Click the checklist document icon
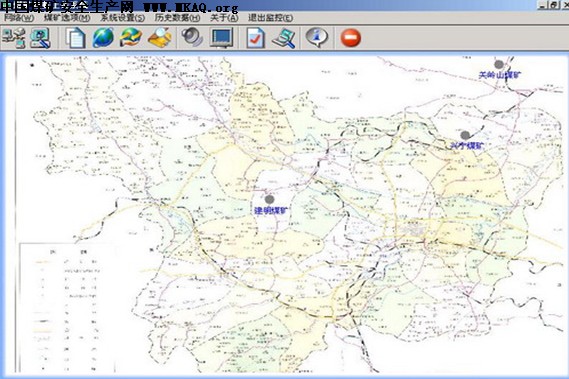Screen dimensions: 569x379 [x=255, y=38]
